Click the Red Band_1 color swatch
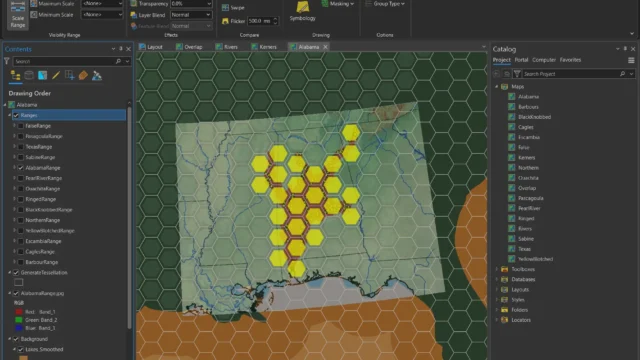Viewport: 640px width, 360px height. point(19,312)
